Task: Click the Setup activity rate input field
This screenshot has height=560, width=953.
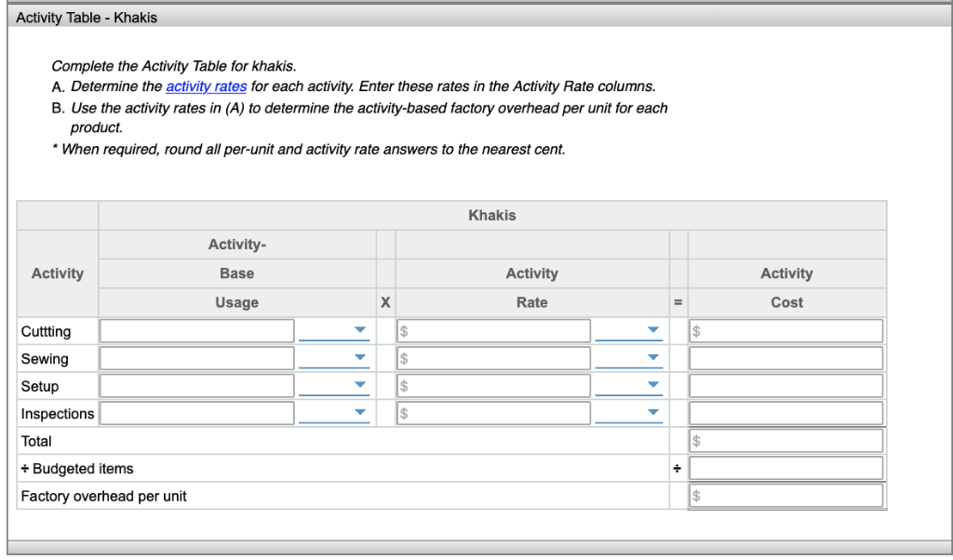Action: 493,386
